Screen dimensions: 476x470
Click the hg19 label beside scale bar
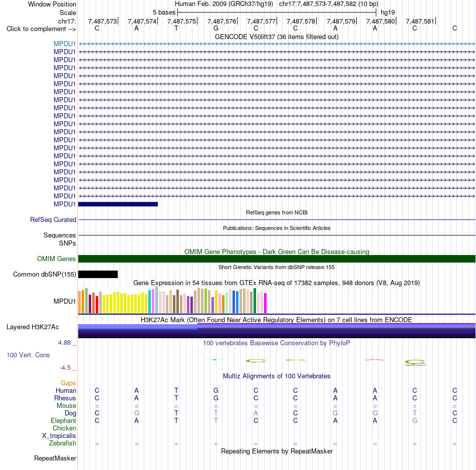pyautogui.click(x=388, y=13)
